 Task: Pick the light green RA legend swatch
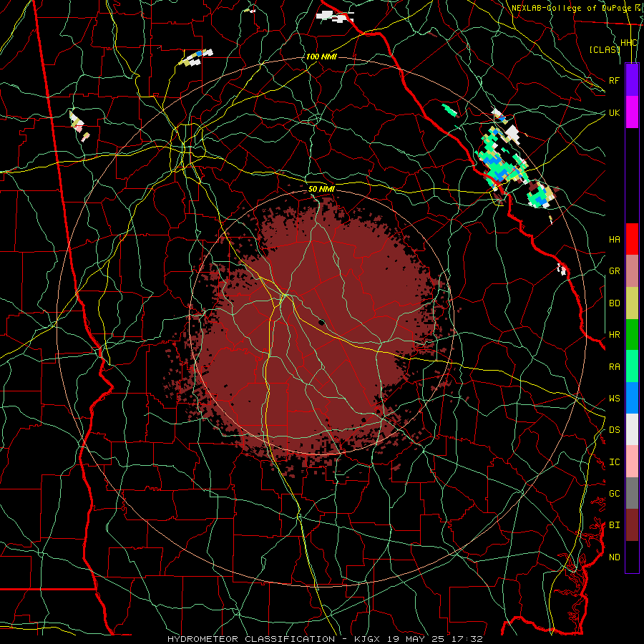(632, 366)
